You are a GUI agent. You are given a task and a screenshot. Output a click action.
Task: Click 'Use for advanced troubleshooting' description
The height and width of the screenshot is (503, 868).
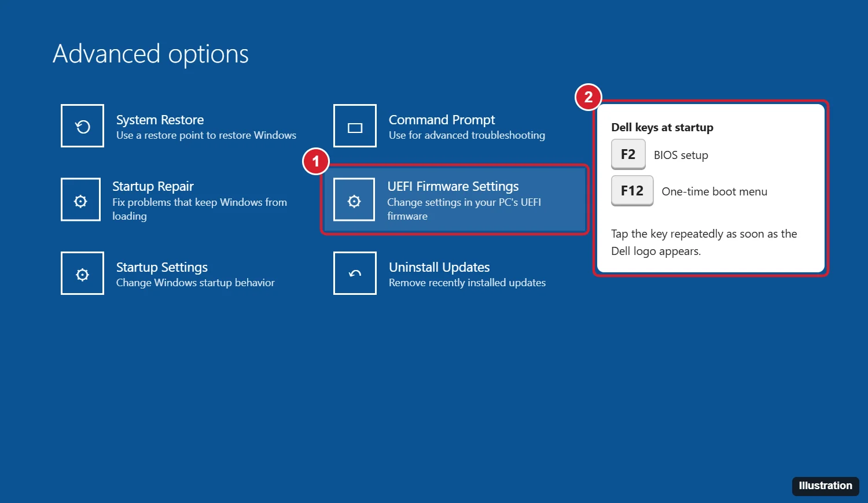(467, 135)
